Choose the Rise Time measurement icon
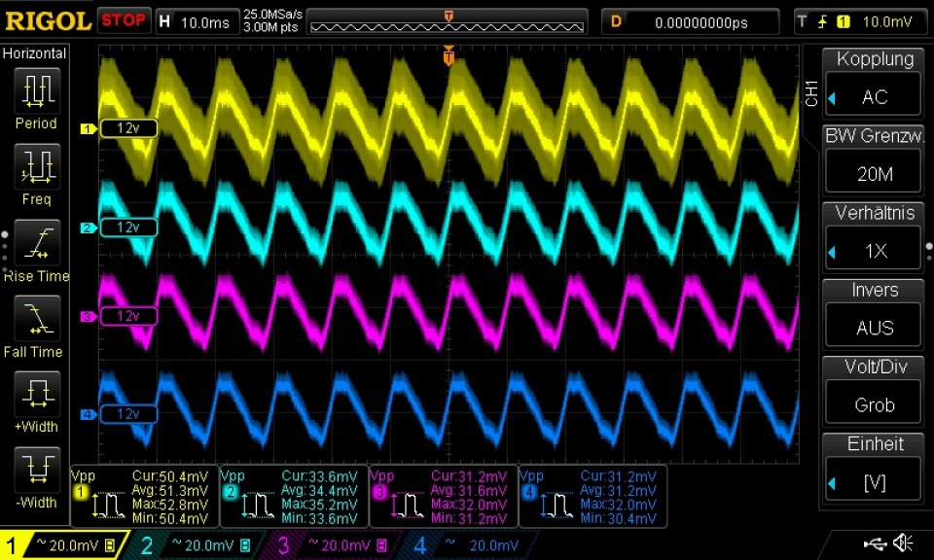 pos(37,243)
